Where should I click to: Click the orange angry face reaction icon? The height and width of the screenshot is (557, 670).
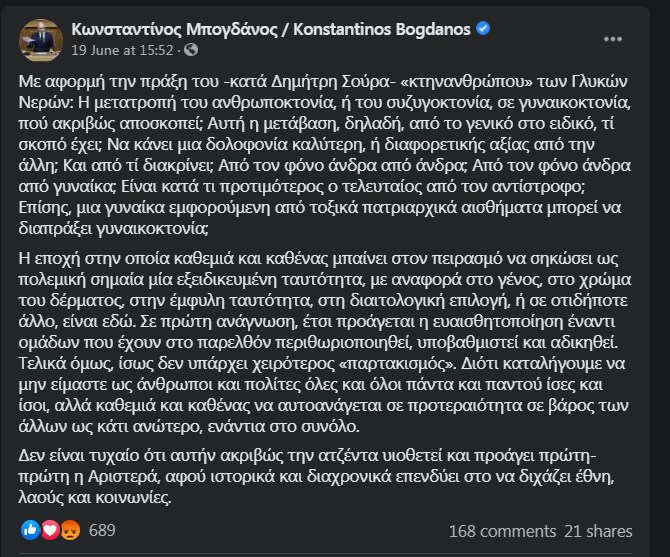(70, 530)
